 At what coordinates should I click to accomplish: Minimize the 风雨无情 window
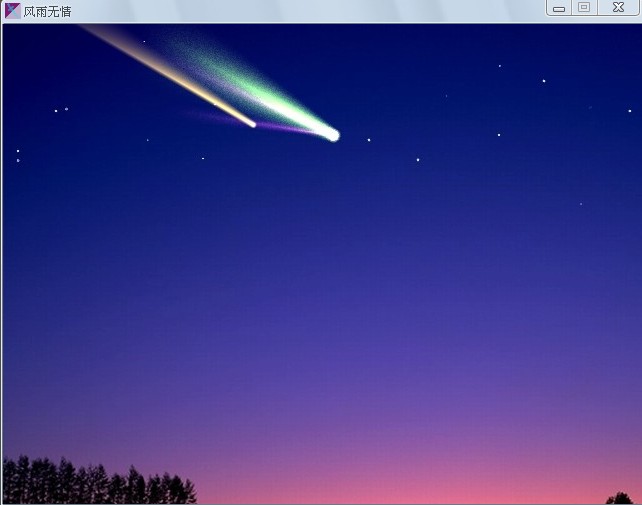point(559,8)
